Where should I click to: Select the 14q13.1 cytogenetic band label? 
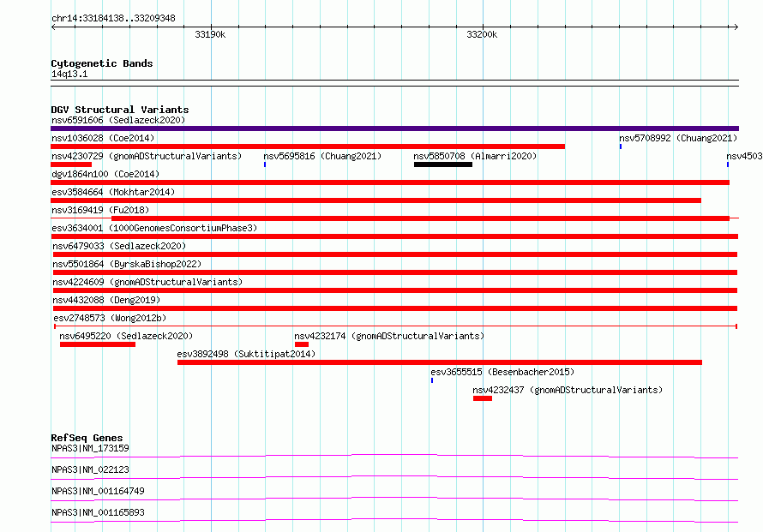(x=69, y=74)
